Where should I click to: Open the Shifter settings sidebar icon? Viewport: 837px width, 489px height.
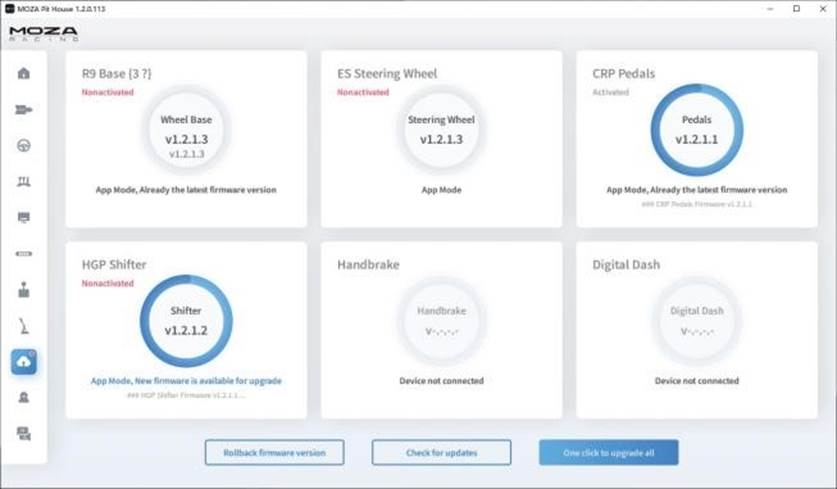coord(23,290)
